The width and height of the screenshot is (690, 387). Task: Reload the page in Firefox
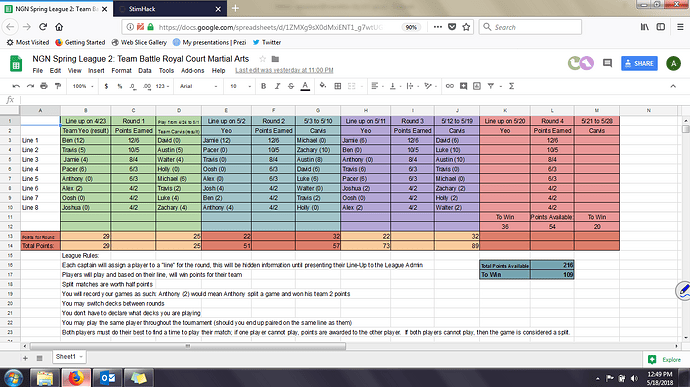click(43, 27)
